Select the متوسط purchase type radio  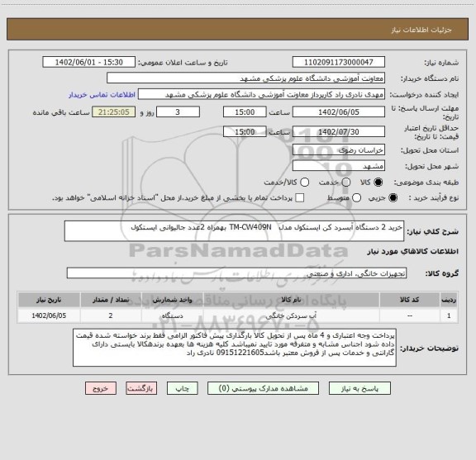[x=356, y=198]
